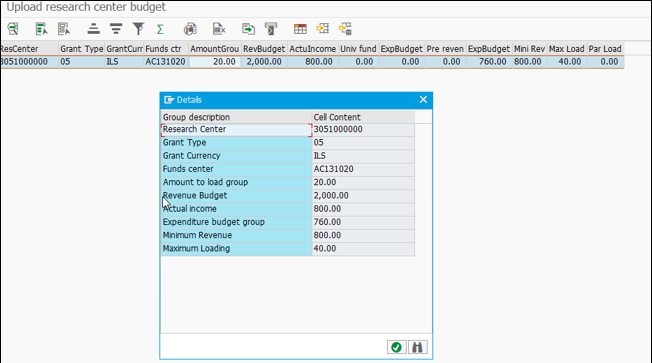The image size is (652, 363).
Task: Click the Print Preview icon
Action: (x=190, y=29)
